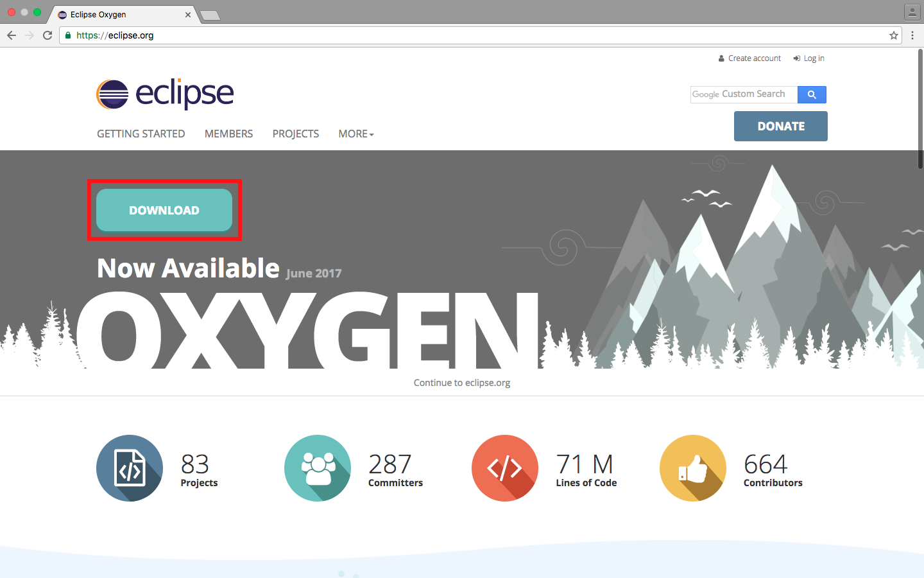Click the yellow Contributors thumbs-up icon

693,468
